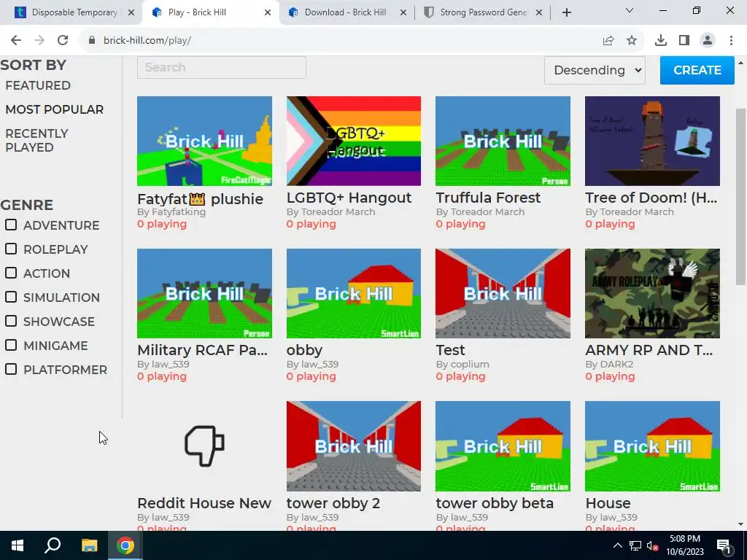
Task: Close the Play - Brick Hill tab
Action: pyautogui.click(x=268, y=12)
